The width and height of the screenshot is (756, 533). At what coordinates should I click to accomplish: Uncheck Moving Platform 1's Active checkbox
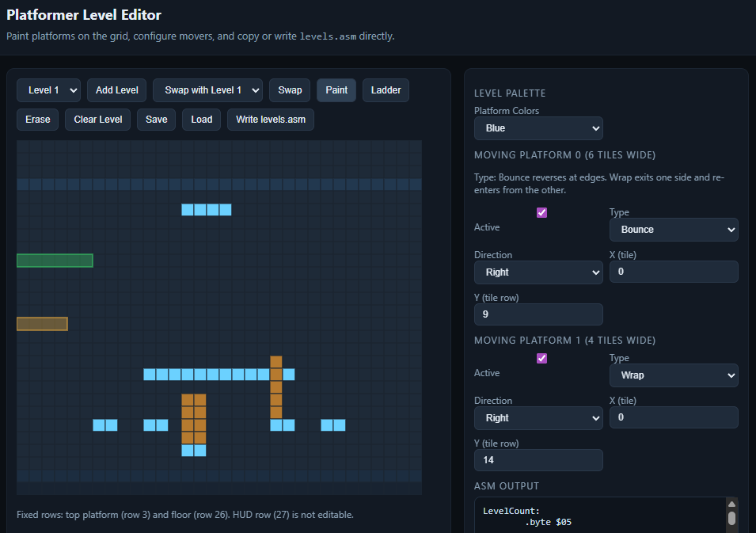click(541, 358)
